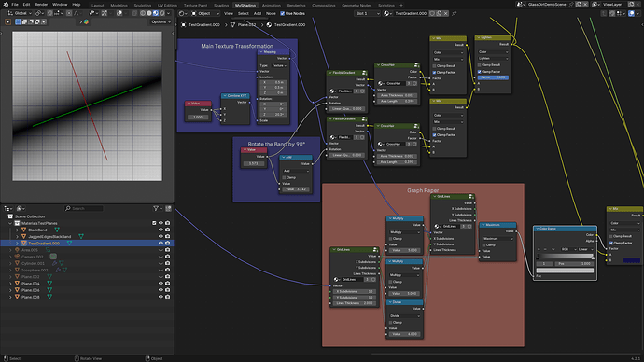Toggle render camera icon for Plane.008
This screenshot has height=362, width=644.
pos(168,297)
